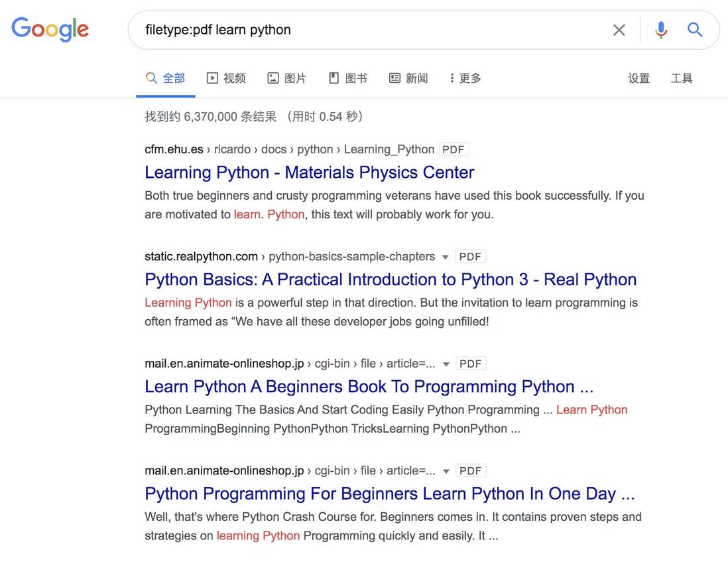Switch to the 新闻 news tab
The height and width of the screenshot is (568, 728).
coord(408,78)
